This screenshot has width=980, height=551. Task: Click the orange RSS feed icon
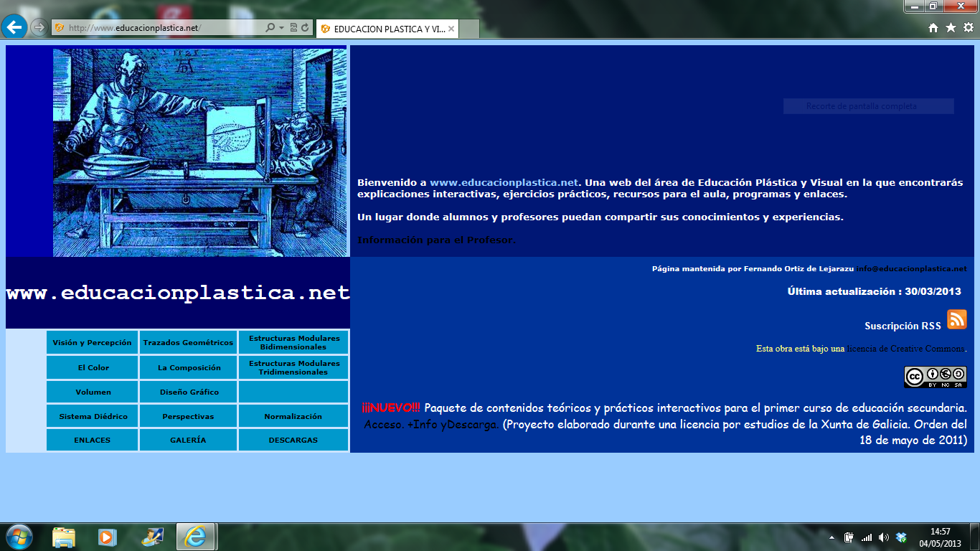click(957, 319)
